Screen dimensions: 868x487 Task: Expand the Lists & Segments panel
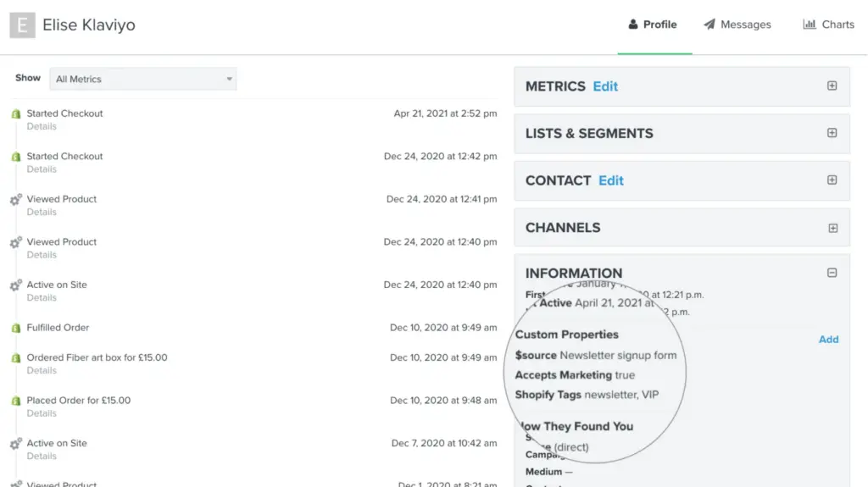pos(832,133)
